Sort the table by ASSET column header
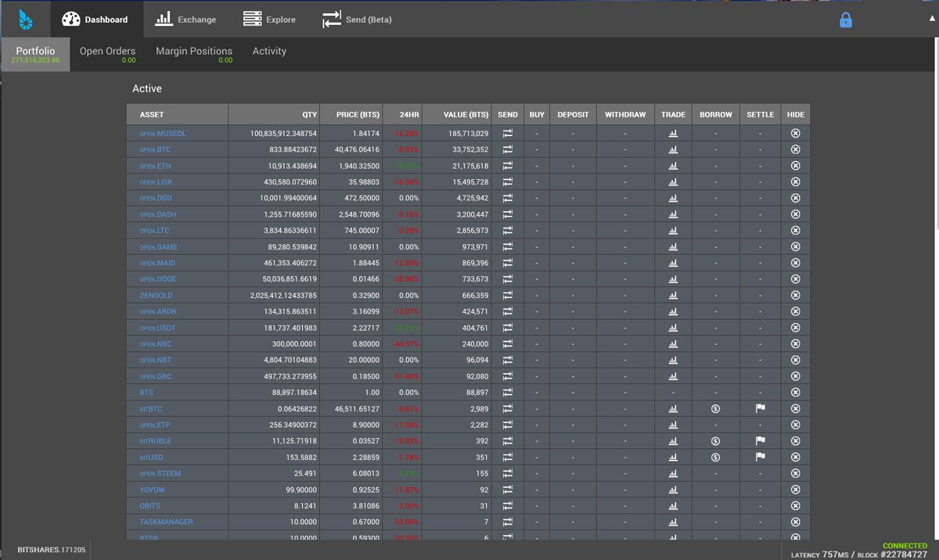The image size is (939, 560). [x=178, y=114]
